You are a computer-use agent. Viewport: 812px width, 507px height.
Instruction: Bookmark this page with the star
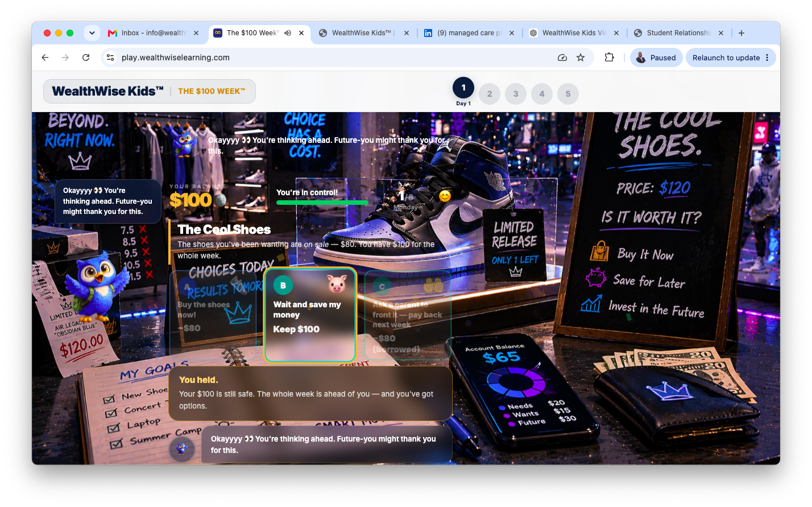coord(581,57)
